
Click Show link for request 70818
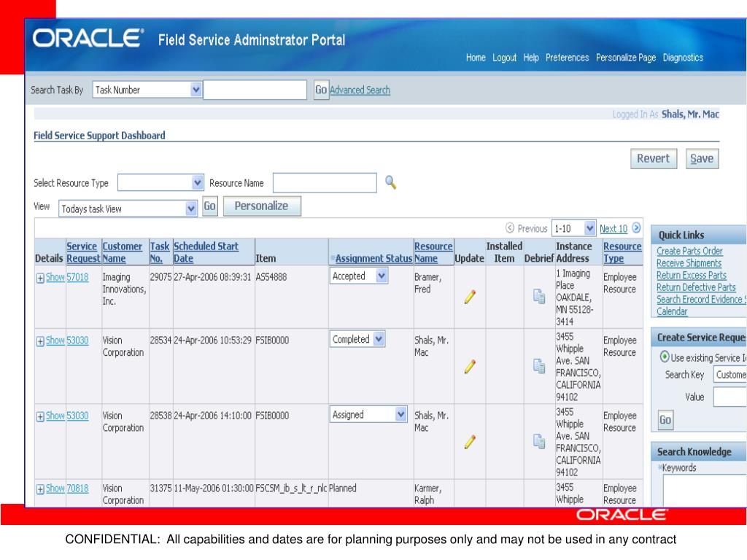click(55, 488)
